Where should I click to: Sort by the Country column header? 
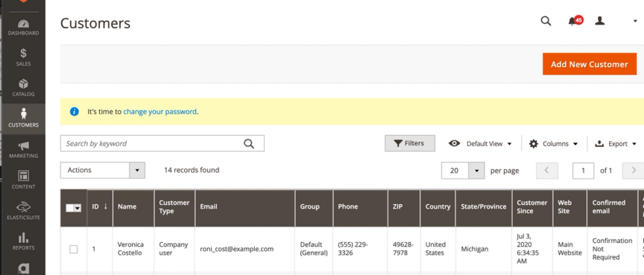[x=438, y=207]
